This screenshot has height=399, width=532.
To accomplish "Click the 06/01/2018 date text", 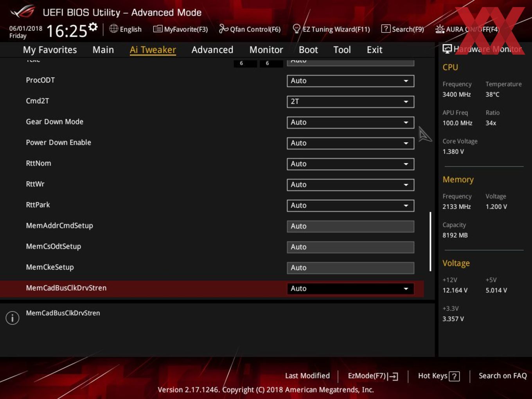I will pos(26,29).
